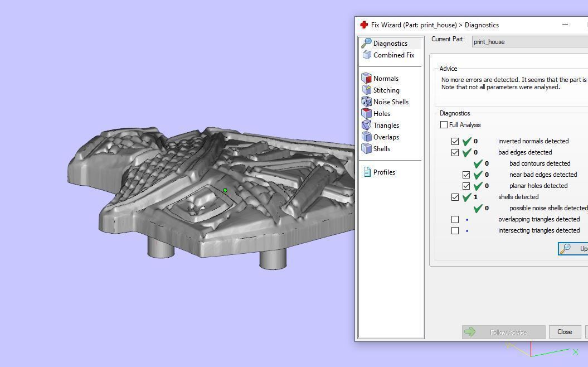Select the Profiles label

[x=384, y=172]
